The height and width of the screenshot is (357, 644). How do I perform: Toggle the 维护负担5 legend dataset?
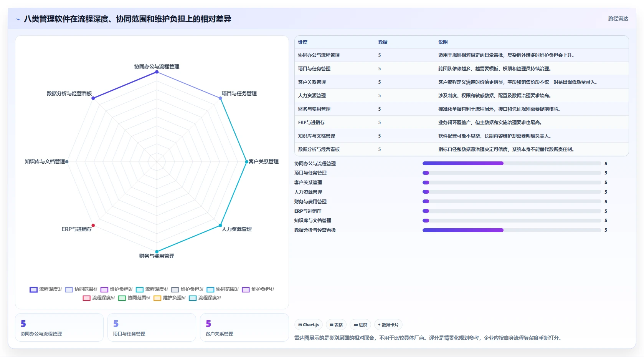(169, 298)
